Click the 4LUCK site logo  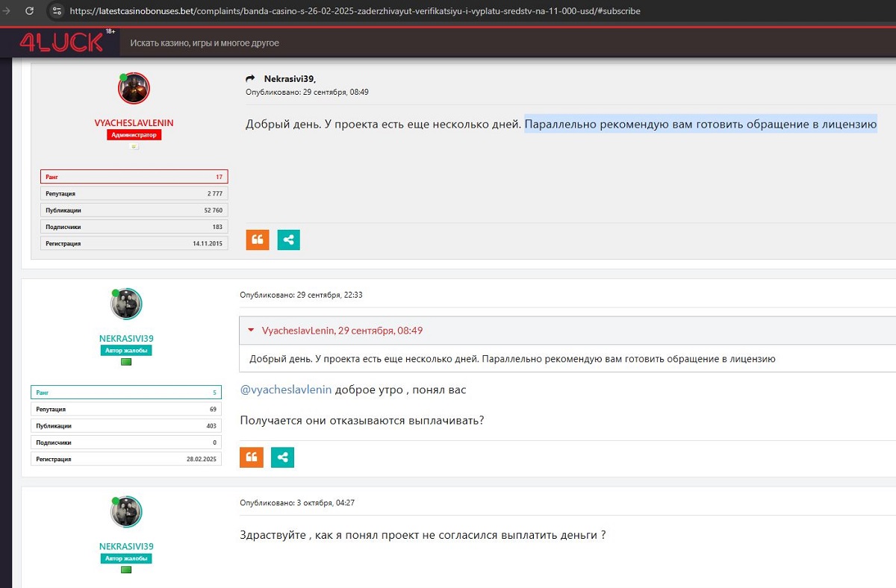61,43
